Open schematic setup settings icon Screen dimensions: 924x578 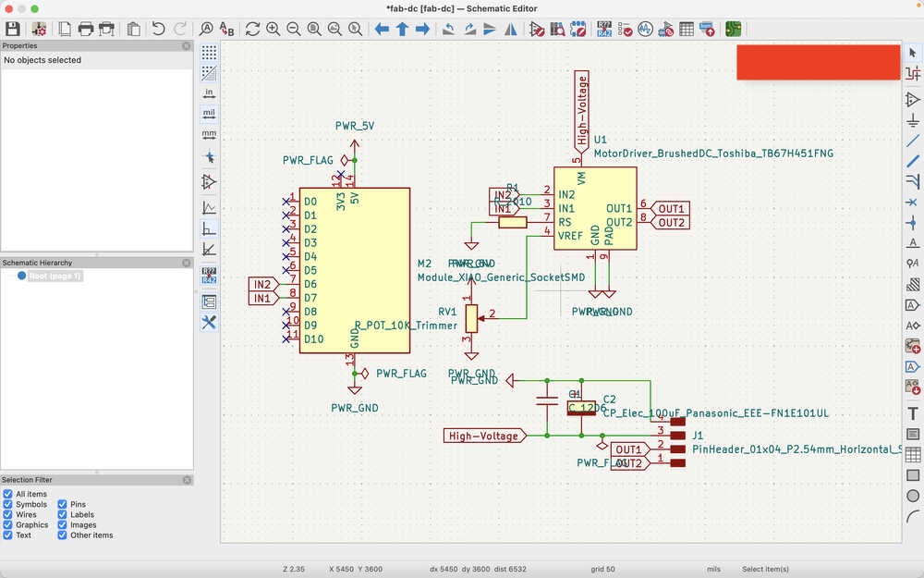39,29
